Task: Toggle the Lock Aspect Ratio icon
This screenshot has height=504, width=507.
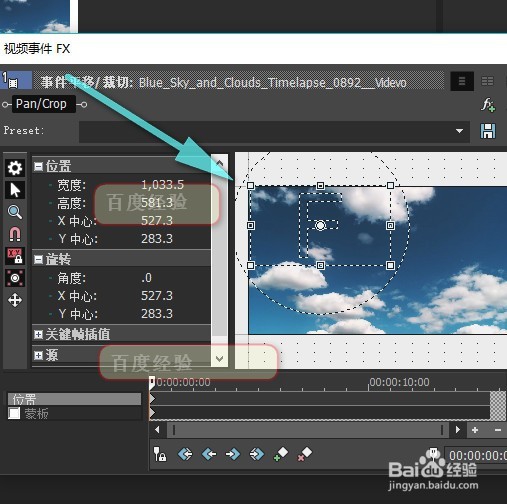Action: 15,256
